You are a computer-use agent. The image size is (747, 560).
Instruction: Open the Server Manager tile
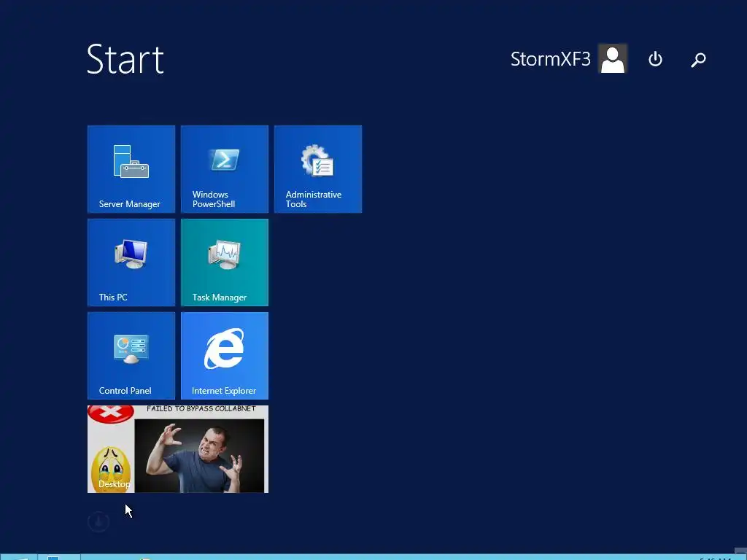click(x=131, y=169)
